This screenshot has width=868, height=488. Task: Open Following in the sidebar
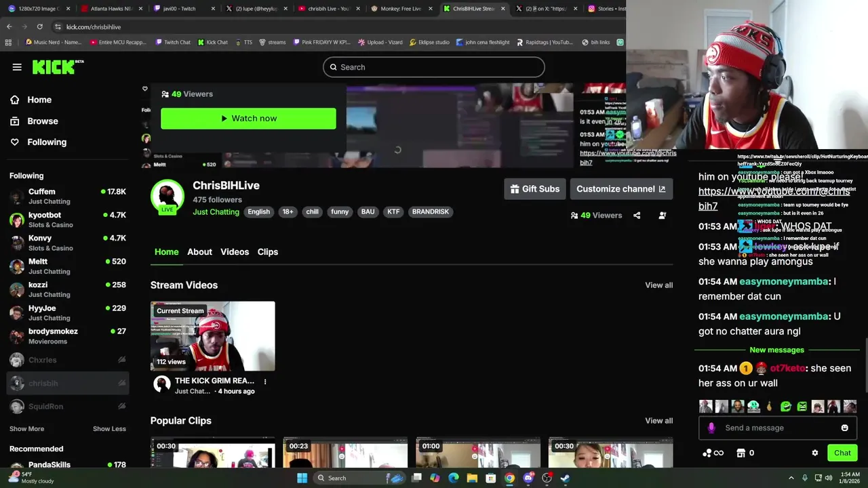(46, 142)
